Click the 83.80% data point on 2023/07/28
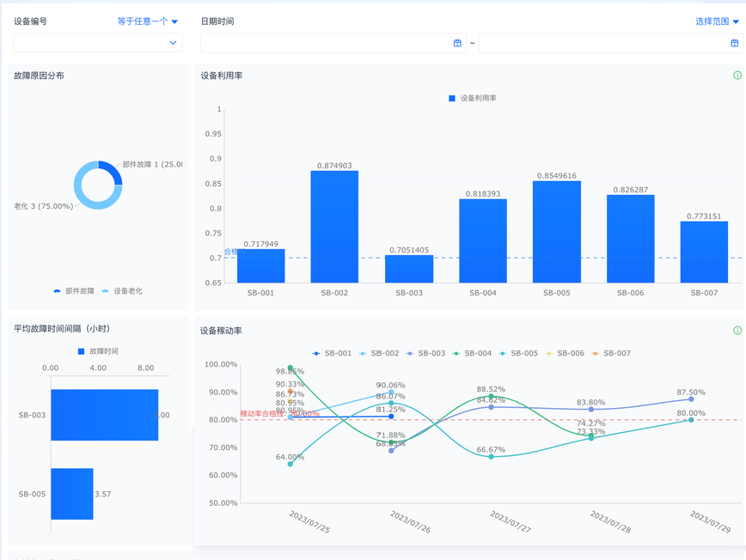746x560 pixels. (x=591, y=410)
